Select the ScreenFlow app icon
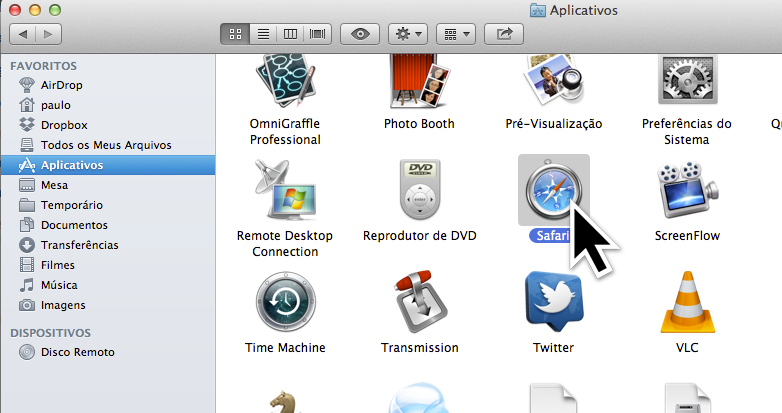Image resolution: width=782 pixels, height=413 pixels. click(686, 190)
